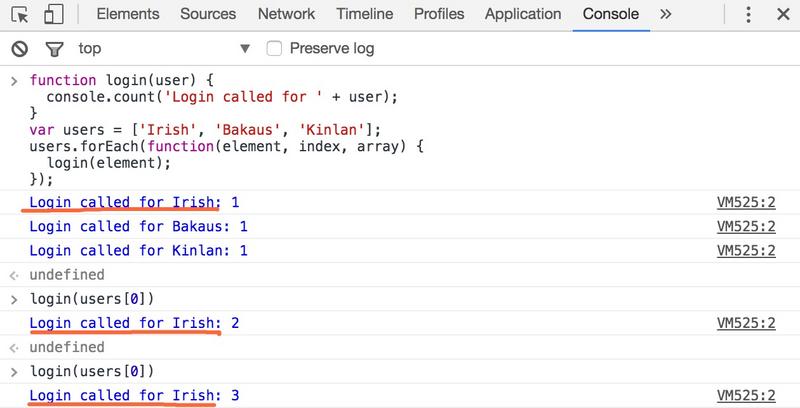Click the 'function login(user) {' code line

pyautogui.click(x=121, y=80)
